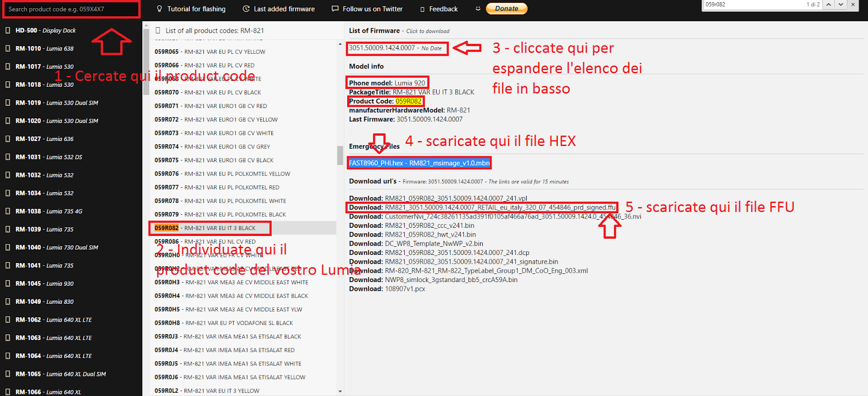Select product code 059R066 EU PL CV RED
Screen dimensions: 868x396
pos(205,65)
